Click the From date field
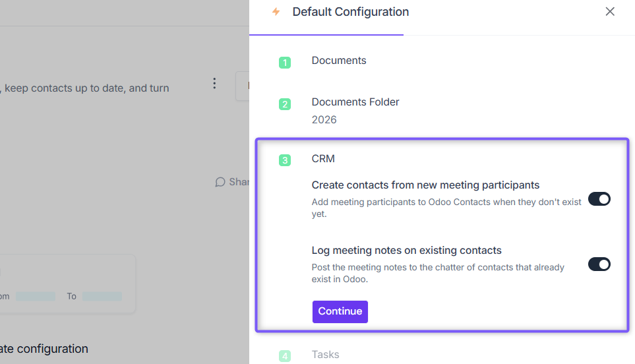The image size is (635, 364). pos(36,296)
